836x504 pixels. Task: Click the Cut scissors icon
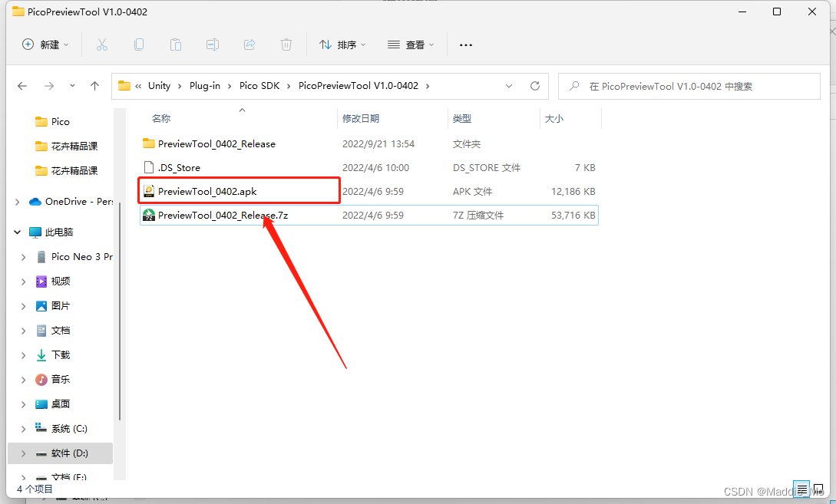(x=102, y=44)
